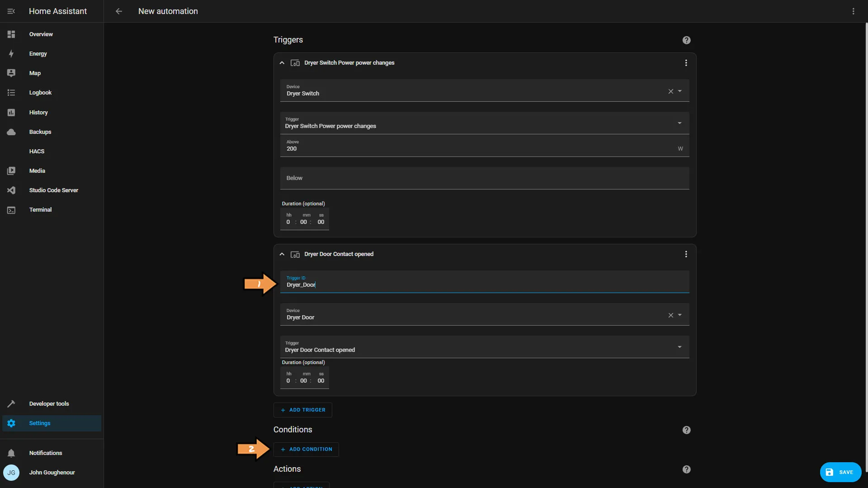Open Settings in the sidebar
The height and width of the screenshot is (488, 868).
[x=52, y=423]
